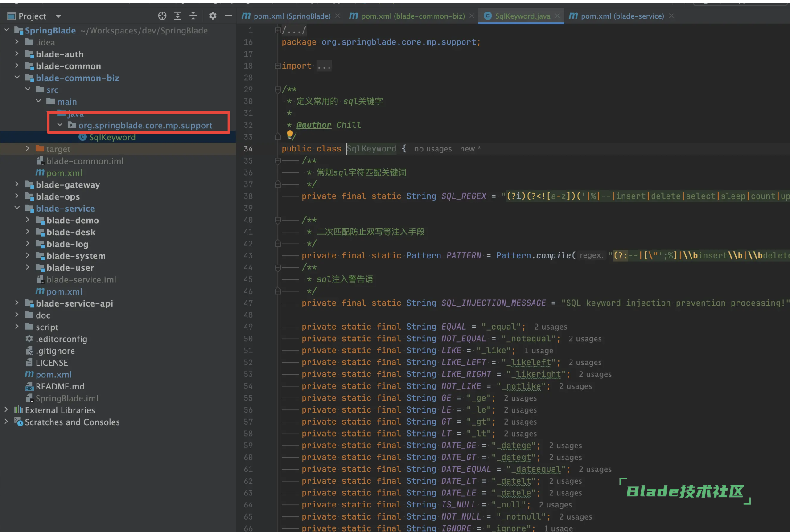Screen dimensions: 790x532
Task: Select org.springblade.core.mp.support package
Action: [x=145, y=126]
